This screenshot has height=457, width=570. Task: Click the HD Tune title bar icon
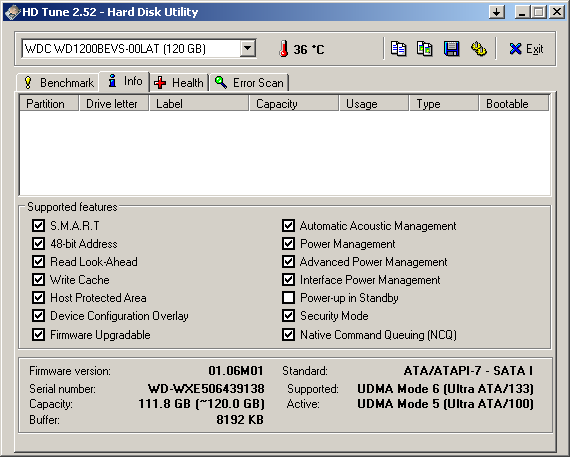click(12, 12)
